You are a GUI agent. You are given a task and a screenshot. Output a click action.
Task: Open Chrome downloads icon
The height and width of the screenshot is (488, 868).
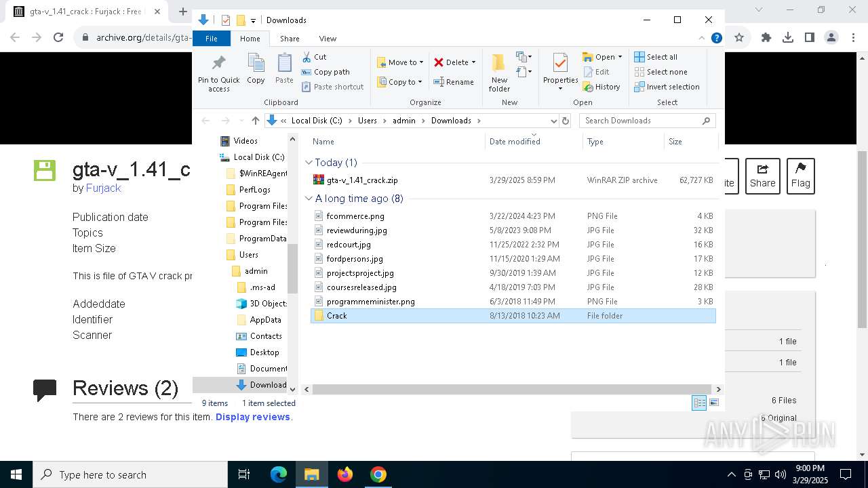[x=788, y=38]
